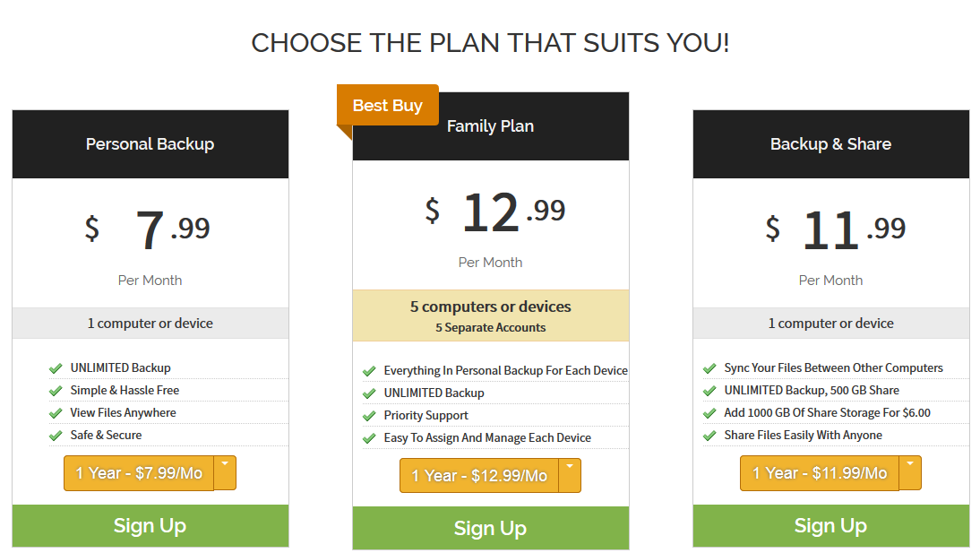Click checkmark next to Easy To Assign And Manage
Screen dimensions: 980x553
click(x=369, y=438)
